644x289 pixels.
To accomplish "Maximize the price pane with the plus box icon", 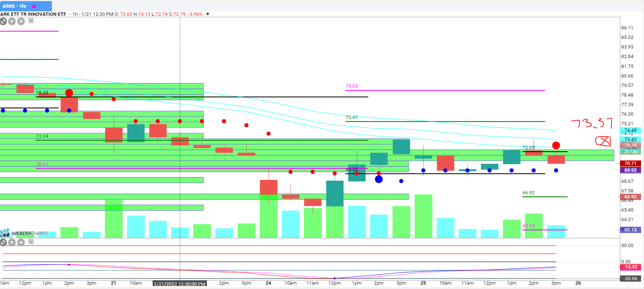I will (x=31, y=21).
